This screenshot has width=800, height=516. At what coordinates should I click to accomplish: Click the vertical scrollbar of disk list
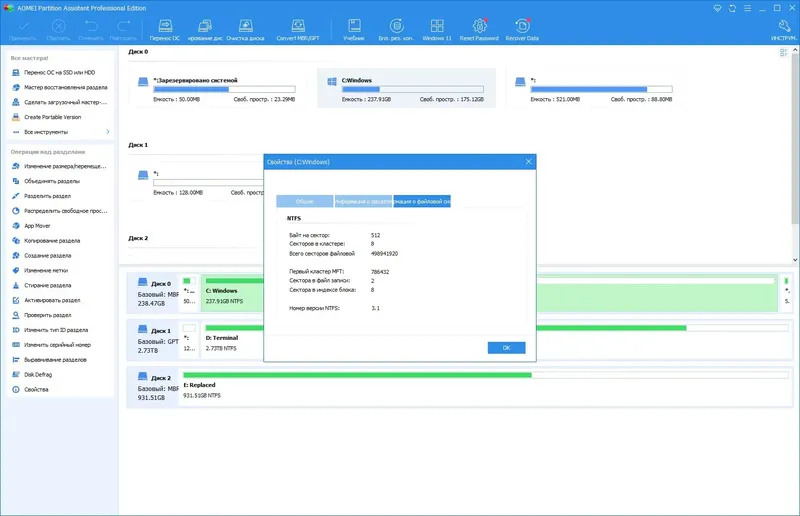coord(795,139)
